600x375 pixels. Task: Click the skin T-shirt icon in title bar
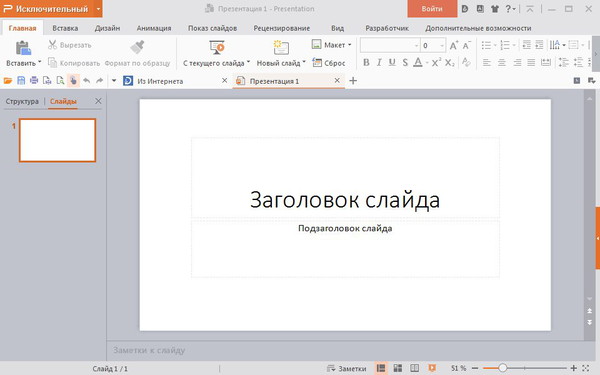tap(494, 9)
